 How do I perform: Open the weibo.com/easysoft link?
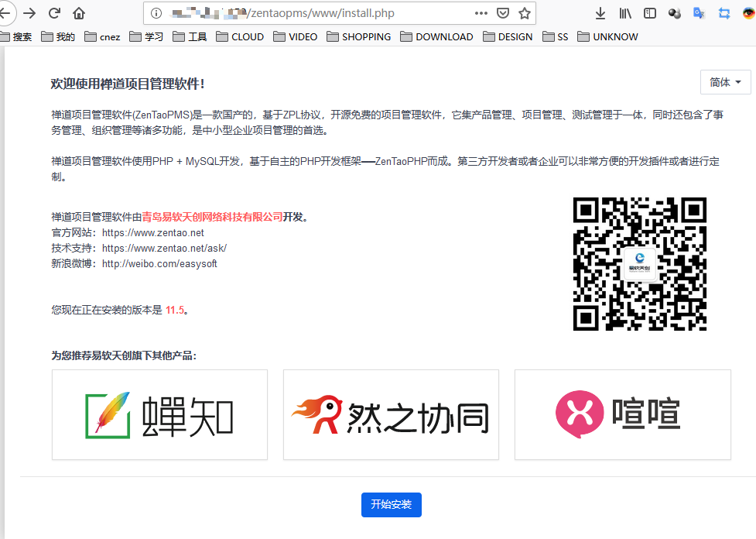point(159,263)
